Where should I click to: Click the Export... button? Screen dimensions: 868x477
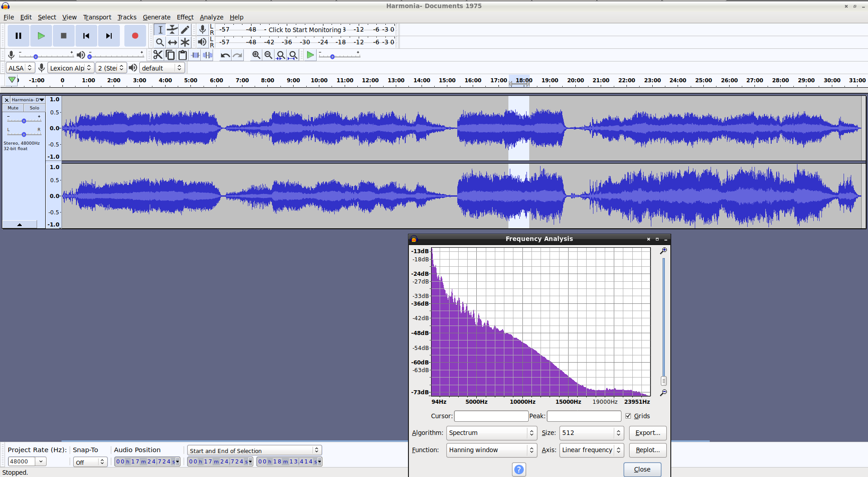tap(648, 433)
